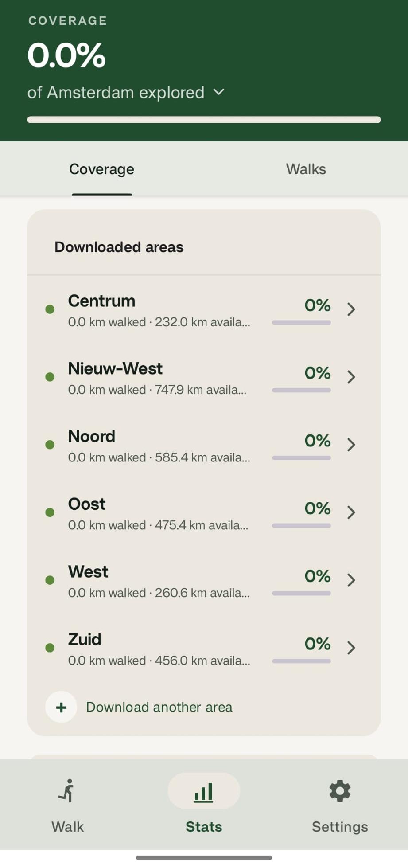Select the Coverage tab

(x=102, y=169)
